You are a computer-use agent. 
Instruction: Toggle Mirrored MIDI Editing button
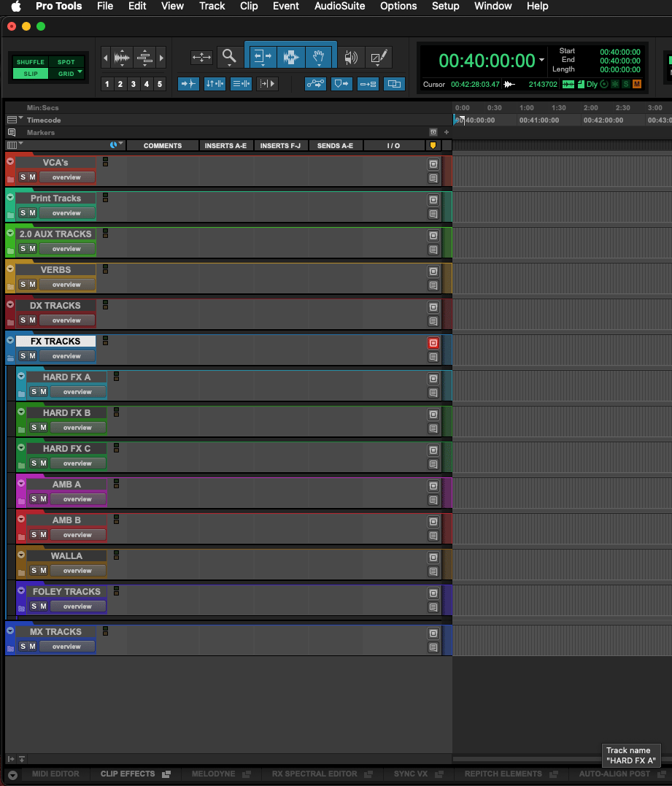(x=368, y=84)
